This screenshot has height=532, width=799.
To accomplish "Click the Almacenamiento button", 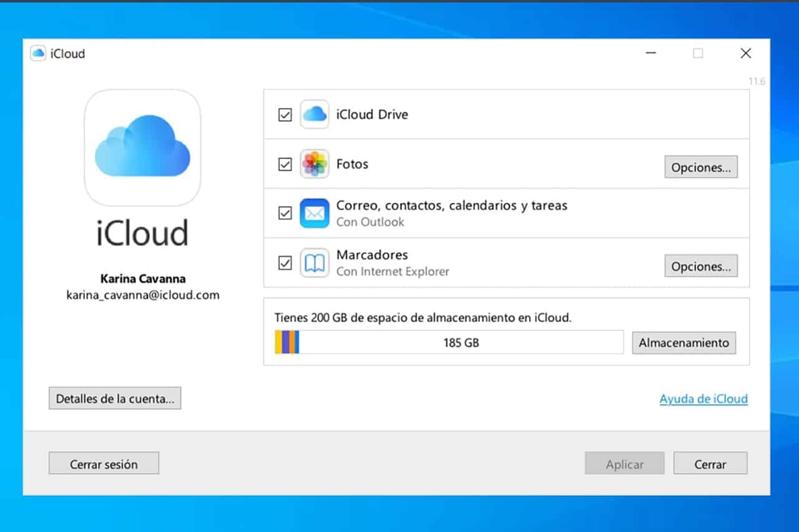I will click(684, 342).
